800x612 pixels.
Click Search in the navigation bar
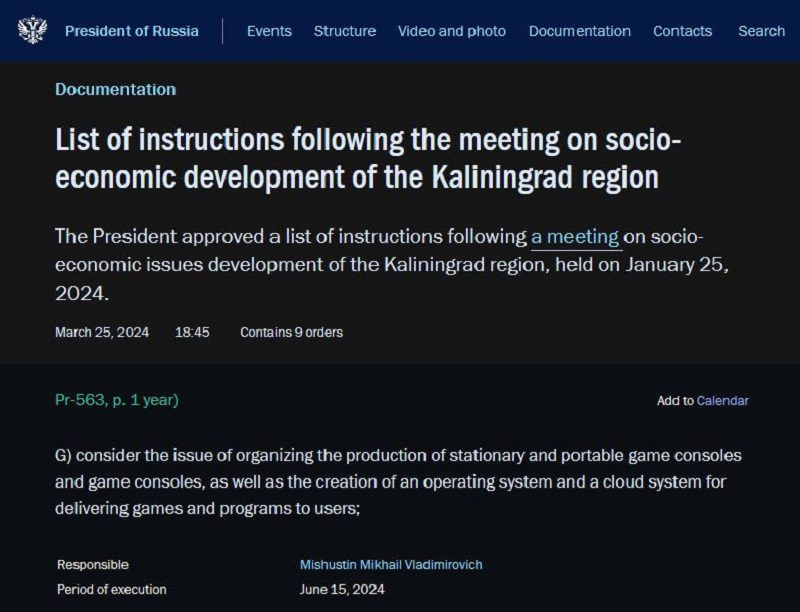tap(762, 31)
